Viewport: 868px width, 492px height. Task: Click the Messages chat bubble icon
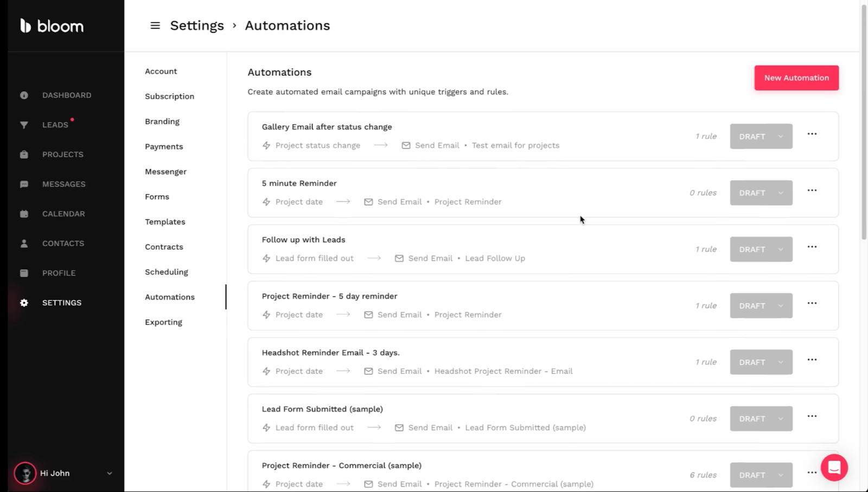[24, 184]
